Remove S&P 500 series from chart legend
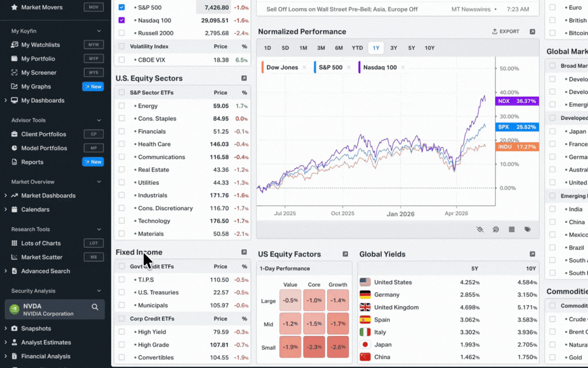The image size is (588, 368). coord(348,67)
